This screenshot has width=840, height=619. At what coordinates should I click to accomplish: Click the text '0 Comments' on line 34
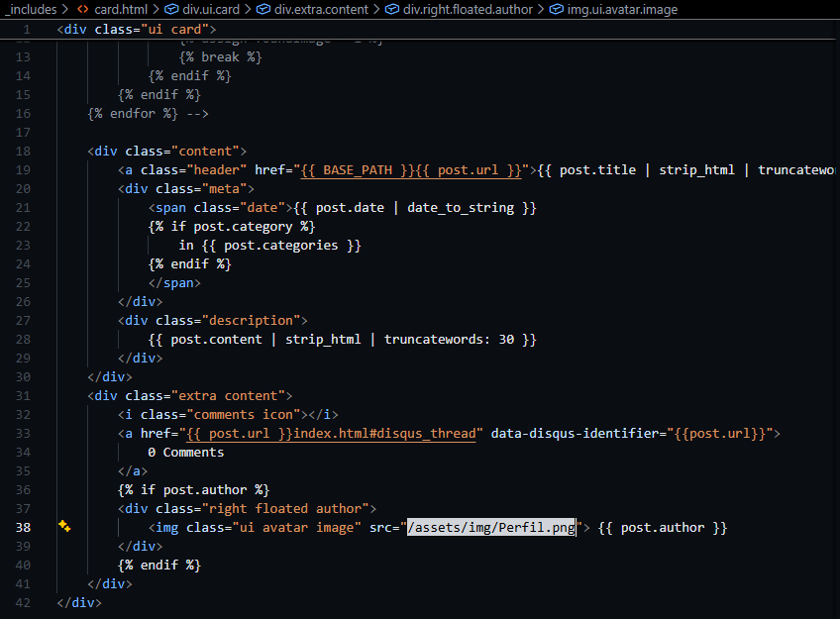point(185,452)
